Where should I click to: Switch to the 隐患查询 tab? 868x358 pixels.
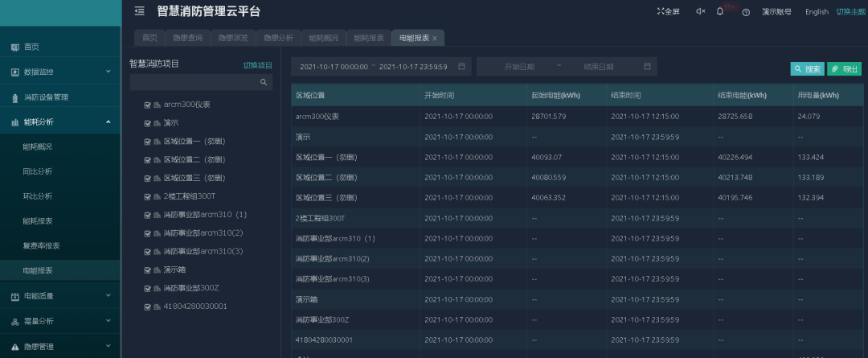tap(187, 38)
